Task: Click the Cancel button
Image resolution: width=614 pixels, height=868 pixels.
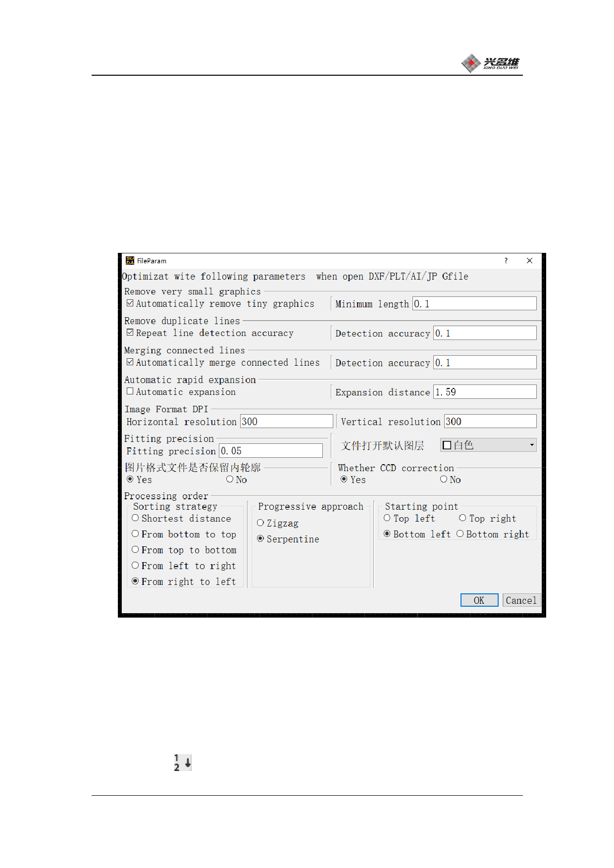Action: 521,600
